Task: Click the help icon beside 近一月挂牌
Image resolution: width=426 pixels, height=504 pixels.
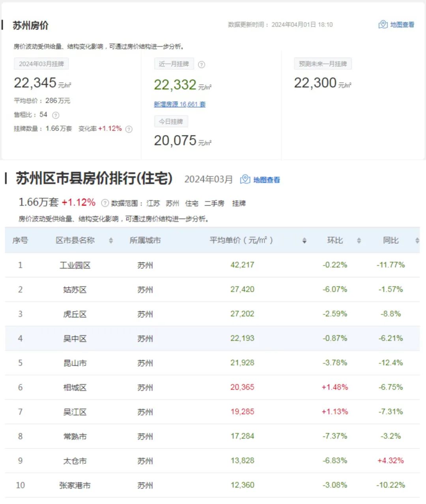Action: click(202, 64)
